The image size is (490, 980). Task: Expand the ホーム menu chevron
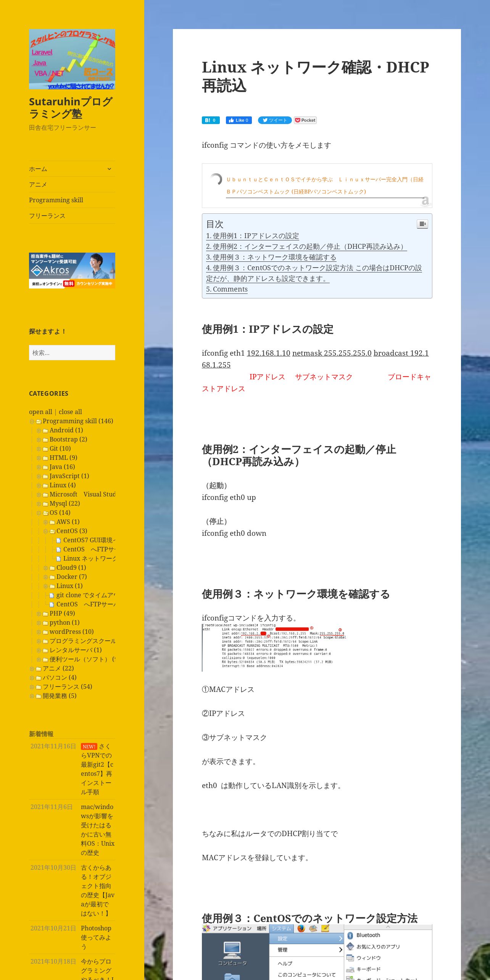pyautogui.click(x=109, y=169)
